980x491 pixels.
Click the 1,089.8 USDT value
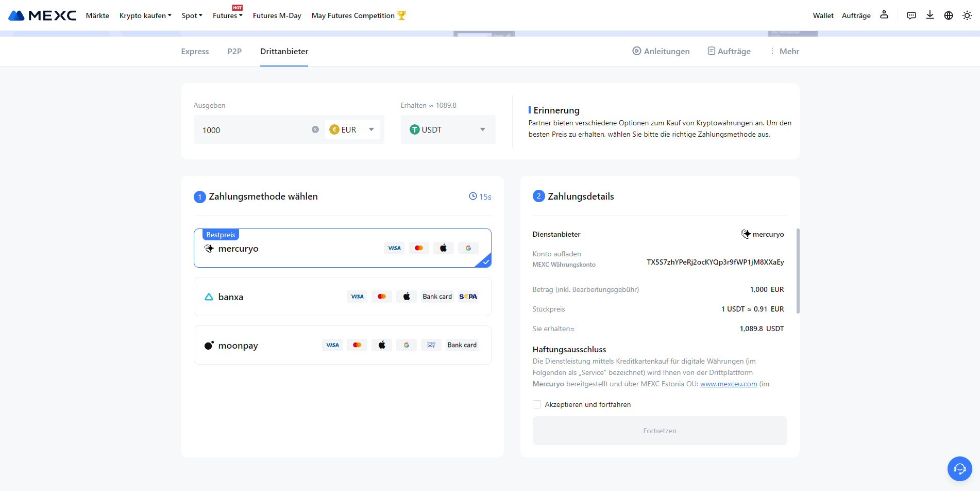click(x=762, y=329)
